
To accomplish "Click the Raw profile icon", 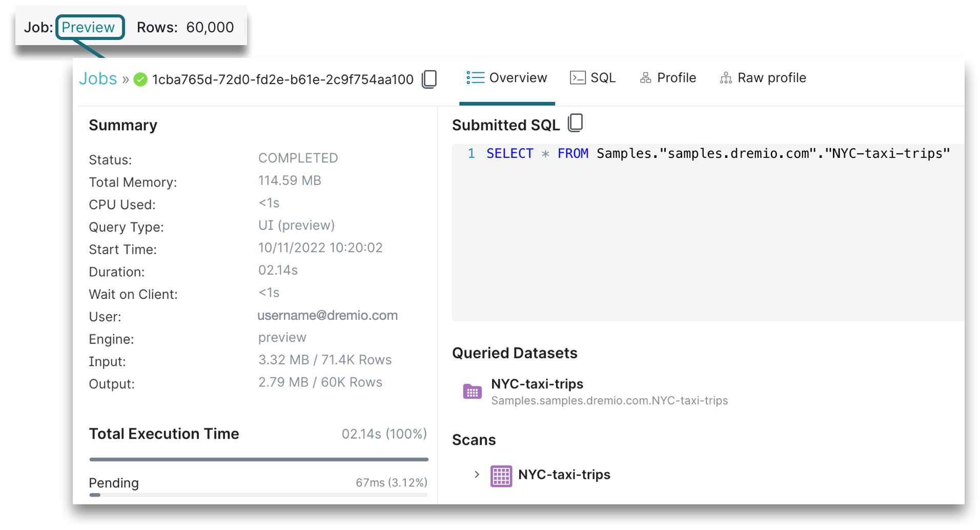I will tap(725, 77).
